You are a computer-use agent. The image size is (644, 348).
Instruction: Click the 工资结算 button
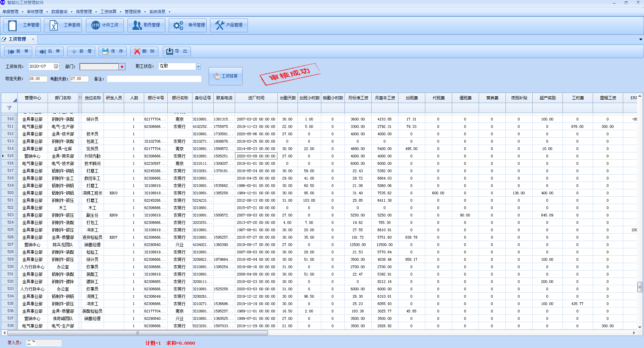pyautogui.click(x=225, y=76)
